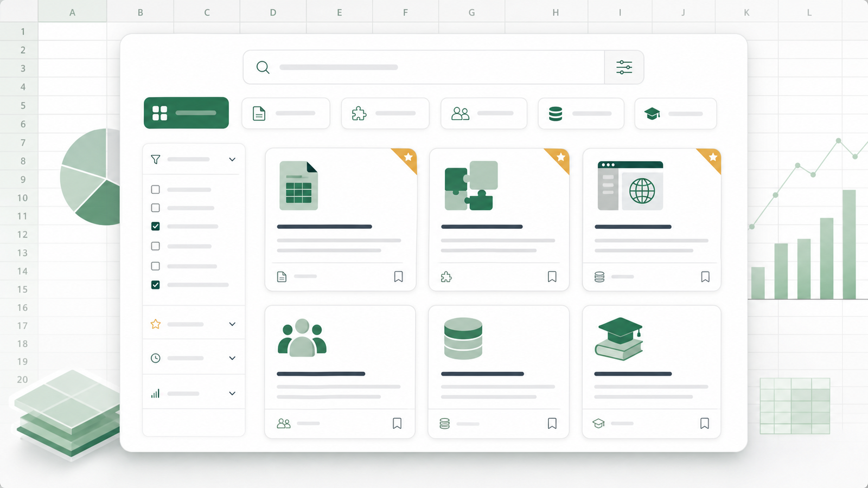Screen dimensions: 868x488
Task: Bookmark the puzzle pieces card
Action: pyautogui.click(x=552, y=277)
